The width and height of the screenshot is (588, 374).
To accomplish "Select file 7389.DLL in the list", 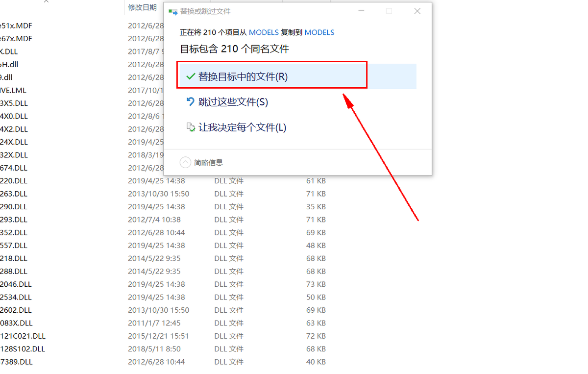I will [16, 362].
